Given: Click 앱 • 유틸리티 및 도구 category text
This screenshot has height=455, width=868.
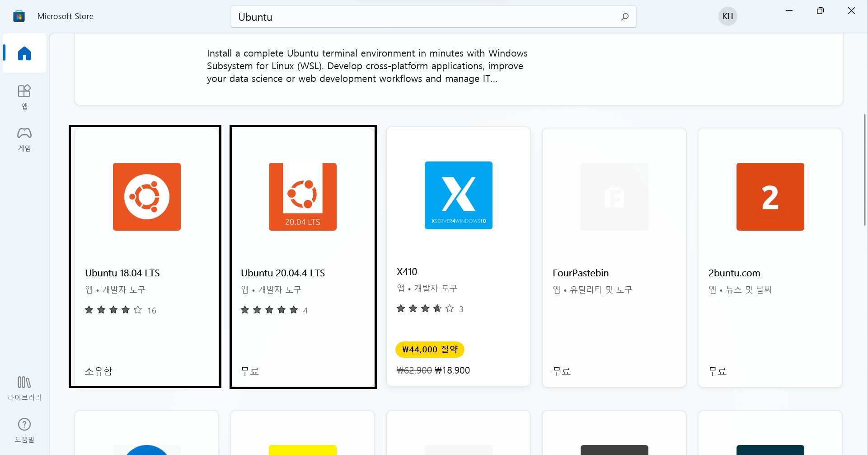Looking at the screenshot, I should tap(592, 290).
